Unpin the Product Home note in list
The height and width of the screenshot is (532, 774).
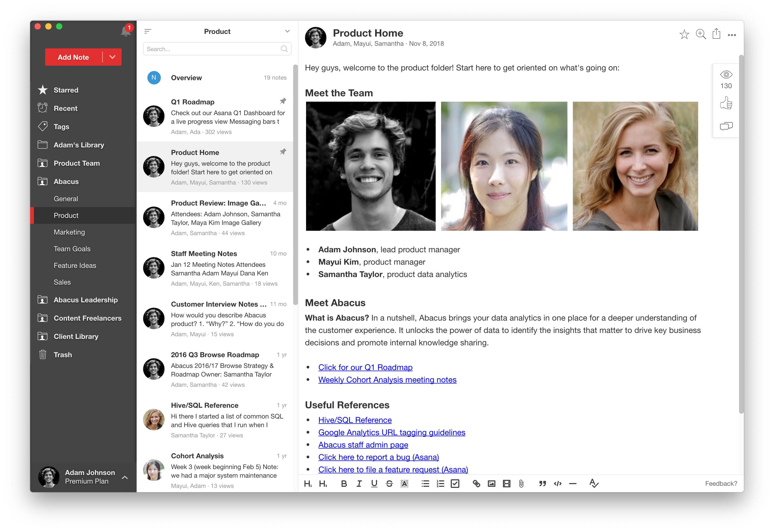pyautogui.click(x=283, y=152)
